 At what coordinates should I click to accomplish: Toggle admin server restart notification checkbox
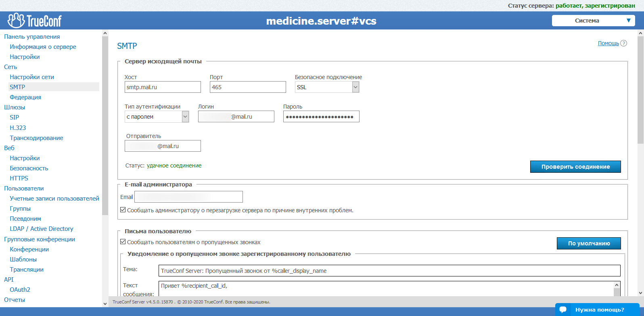pos(123,210)
